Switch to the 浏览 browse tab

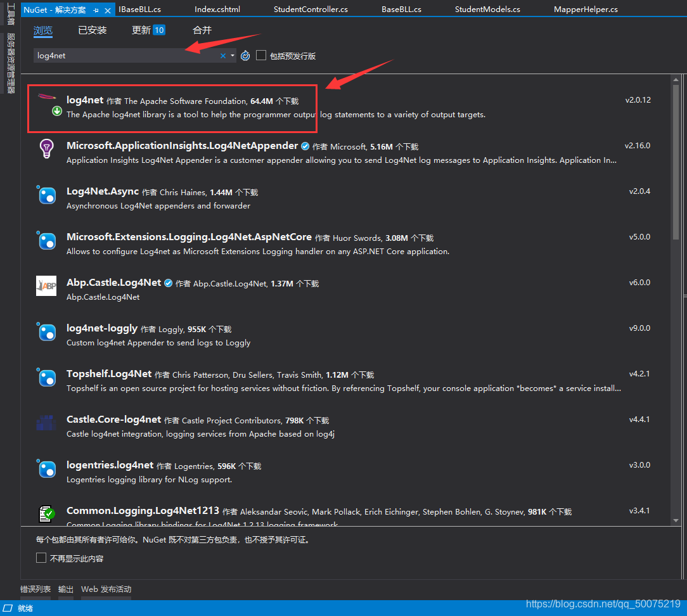click(x=43, y=30)
